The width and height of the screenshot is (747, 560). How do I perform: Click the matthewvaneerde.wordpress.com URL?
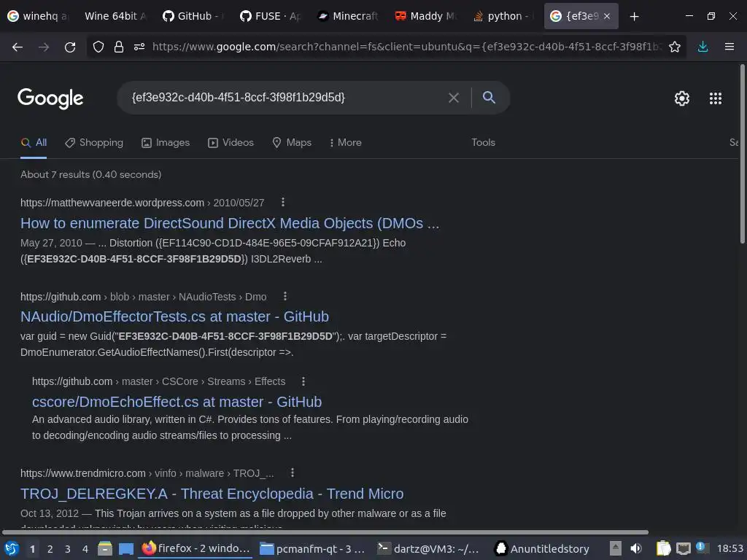(x=112, y=203)
